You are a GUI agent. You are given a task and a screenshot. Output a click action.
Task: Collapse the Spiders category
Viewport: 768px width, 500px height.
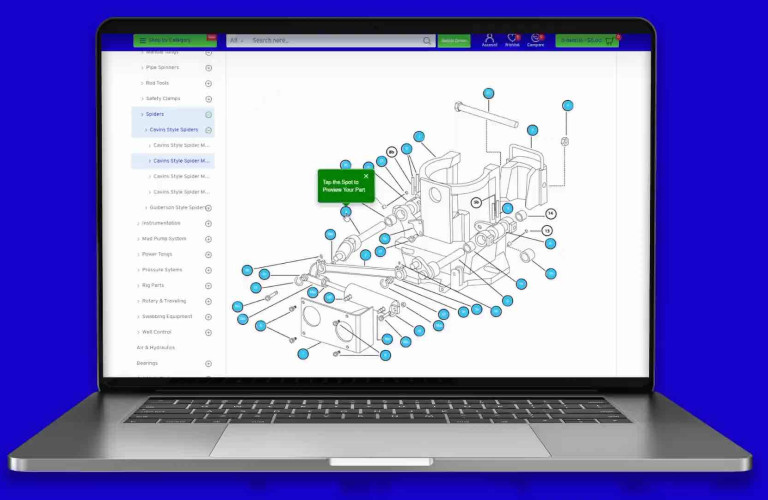coord(209,114)
